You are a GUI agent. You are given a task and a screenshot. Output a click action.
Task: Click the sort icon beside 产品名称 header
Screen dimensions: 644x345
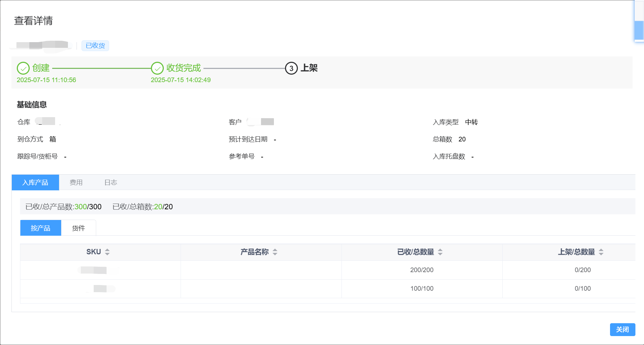coord(275,252)
